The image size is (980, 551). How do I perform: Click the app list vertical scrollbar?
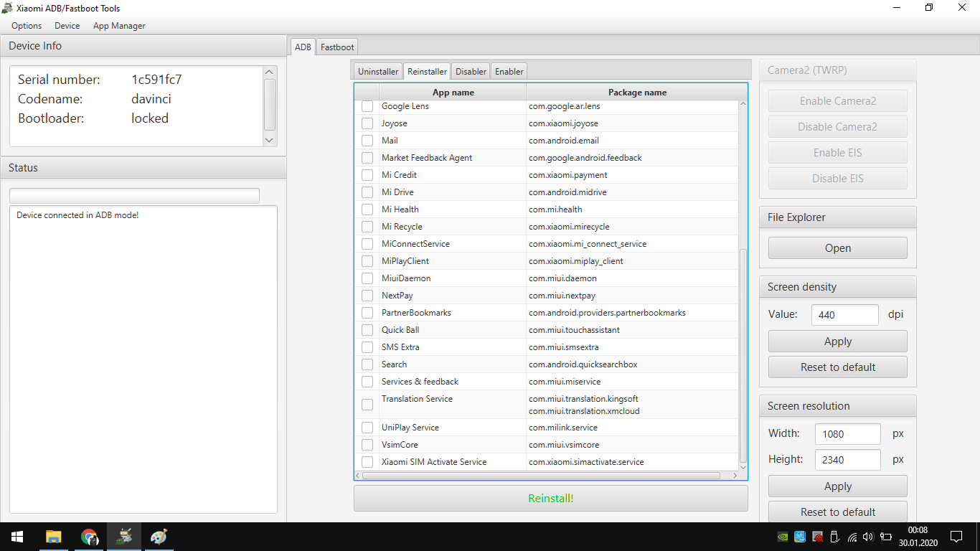point(743,356)
